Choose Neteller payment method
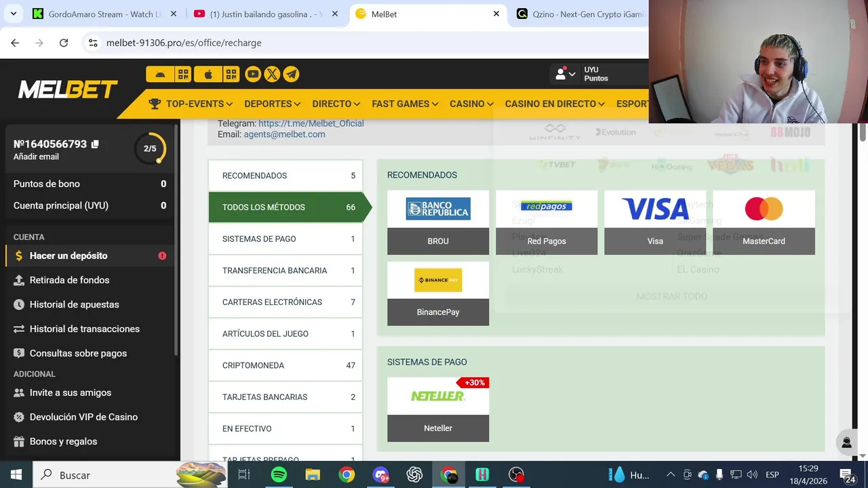The height and width of the screenshot is (488, 868). coord(438,409)
